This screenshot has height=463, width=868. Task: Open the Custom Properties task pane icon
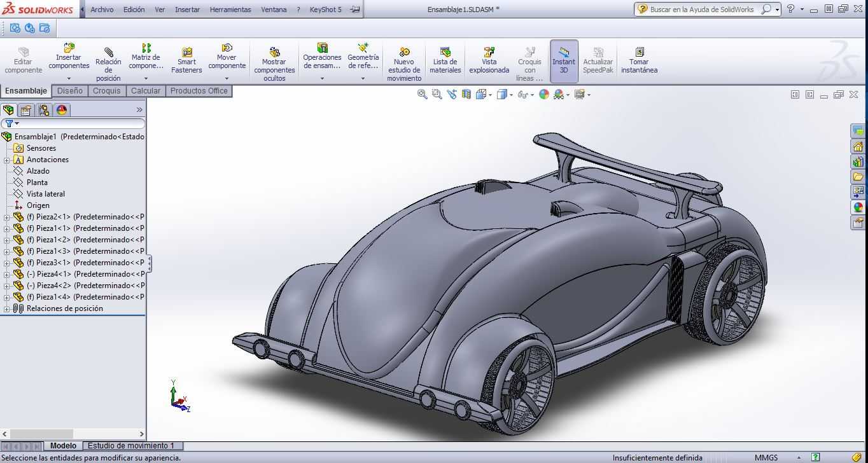(x=858, y=223)
